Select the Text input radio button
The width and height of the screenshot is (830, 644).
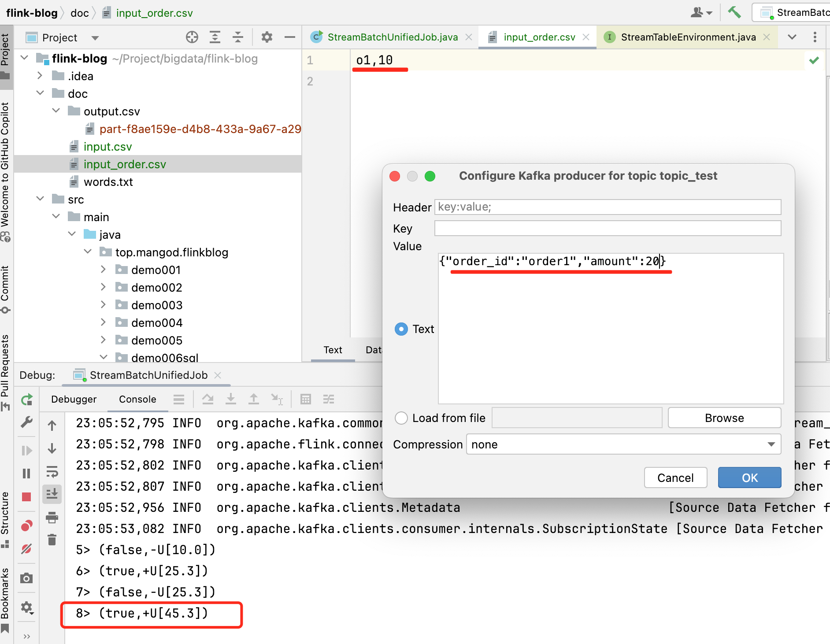(401, 329)
